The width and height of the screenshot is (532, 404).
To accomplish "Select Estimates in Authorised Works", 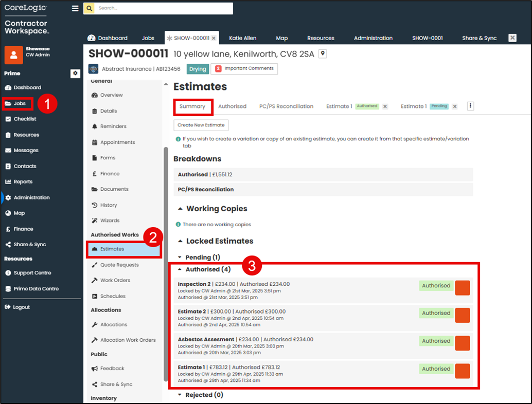I will tap(124, 249).
